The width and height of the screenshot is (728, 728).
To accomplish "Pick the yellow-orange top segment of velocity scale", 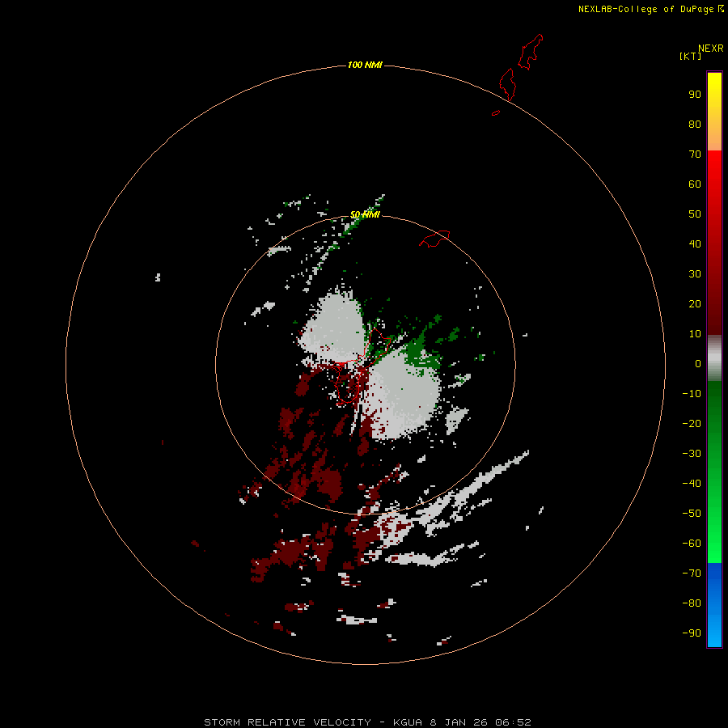I will point(714,112).
